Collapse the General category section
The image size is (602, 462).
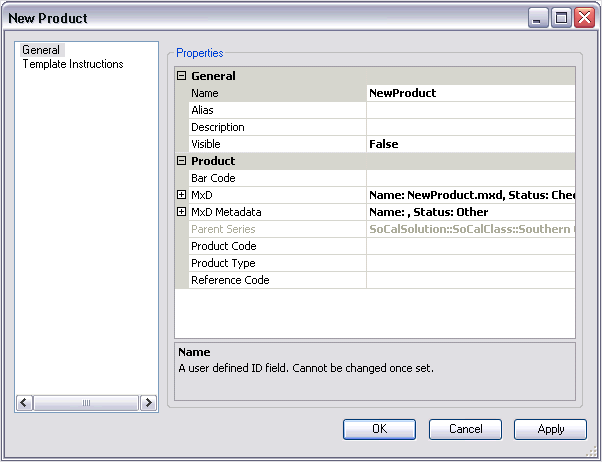tap(182, 76)
